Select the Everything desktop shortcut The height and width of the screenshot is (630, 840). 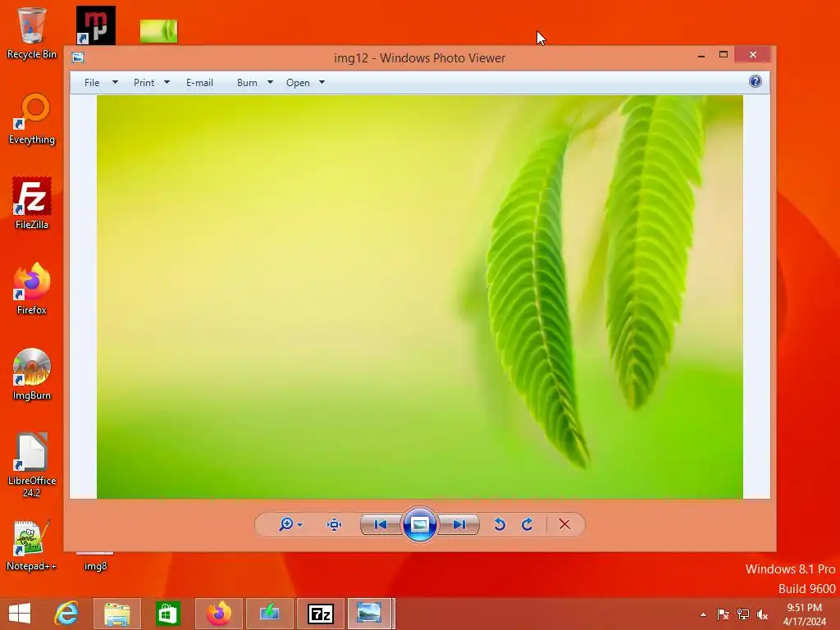(x=32, y=119)
